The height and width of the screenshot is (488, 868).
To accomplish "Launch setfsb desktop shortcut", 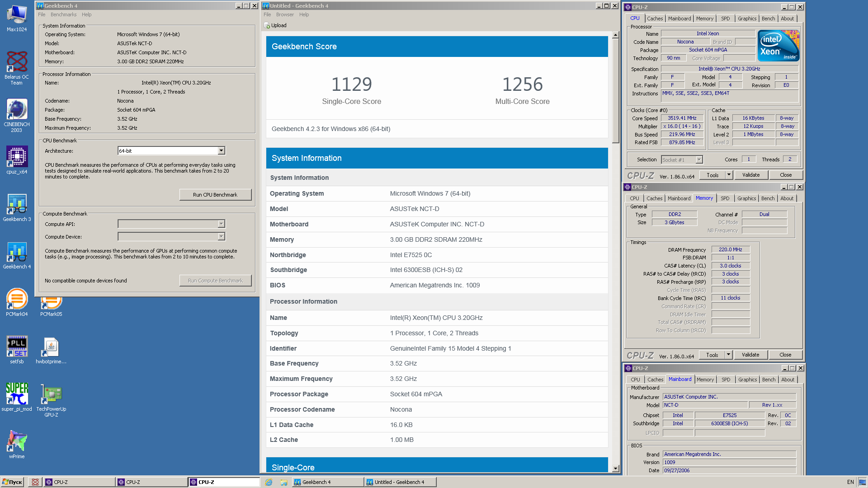I will 17,350.
